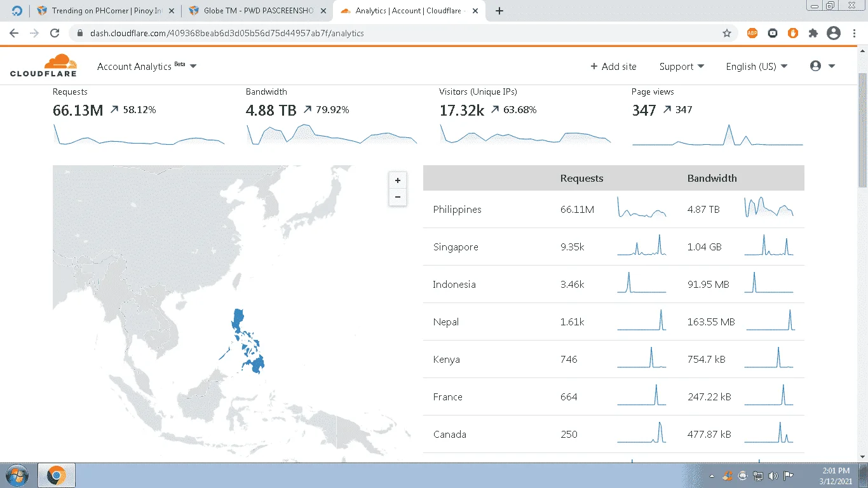Screen dimensions: 868x488
Task: Close the Cloudflare Analytics tab
Action: click(476, 11)
